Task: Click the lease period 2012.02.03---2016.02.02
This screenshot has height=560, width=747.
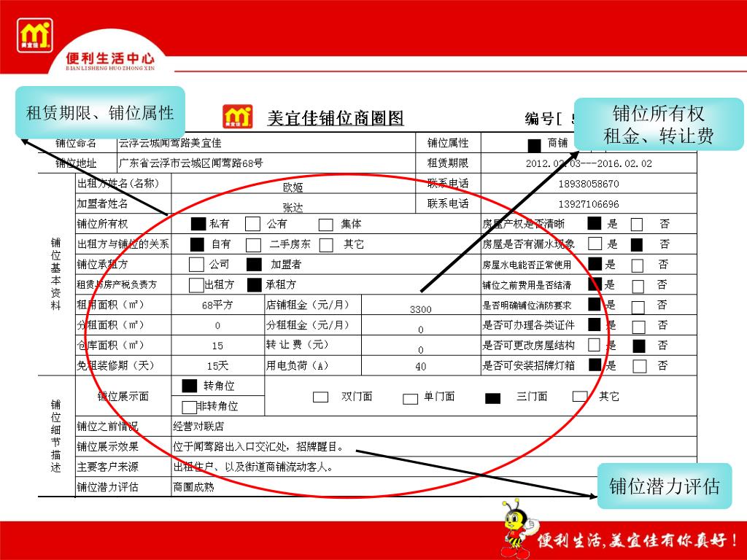Action: pos(589,163)
